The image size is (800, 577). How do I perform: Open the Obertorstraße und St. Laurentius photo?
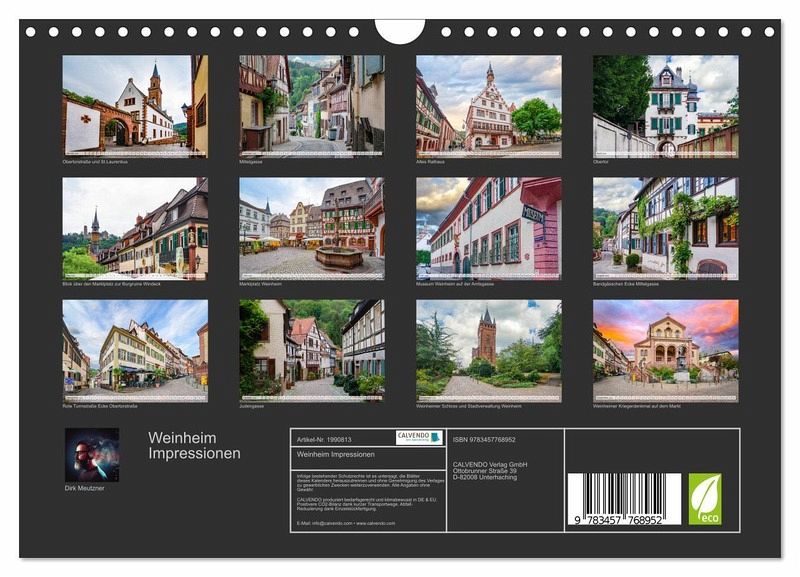click(135, 106)
